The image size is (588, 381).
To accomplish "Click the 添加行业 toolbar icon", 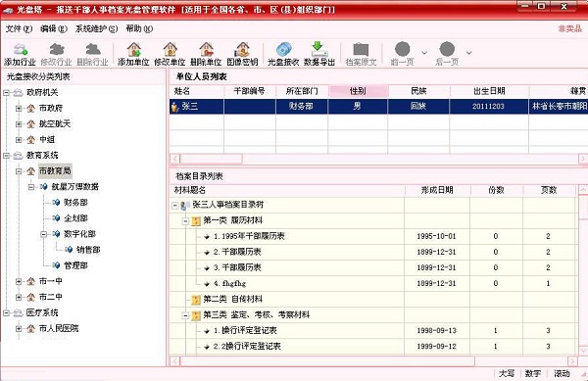I will pos(20,54).
